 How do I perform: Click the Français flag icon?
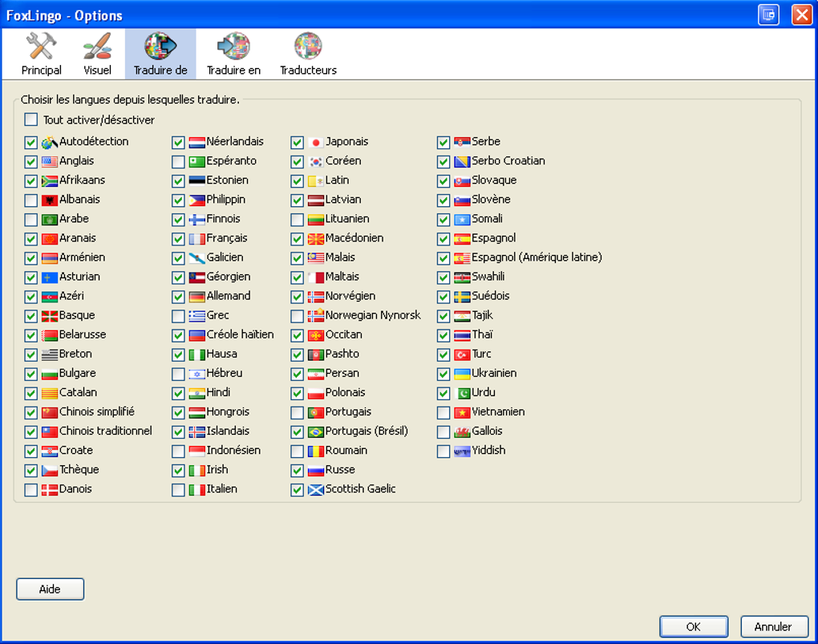[196, 239]
